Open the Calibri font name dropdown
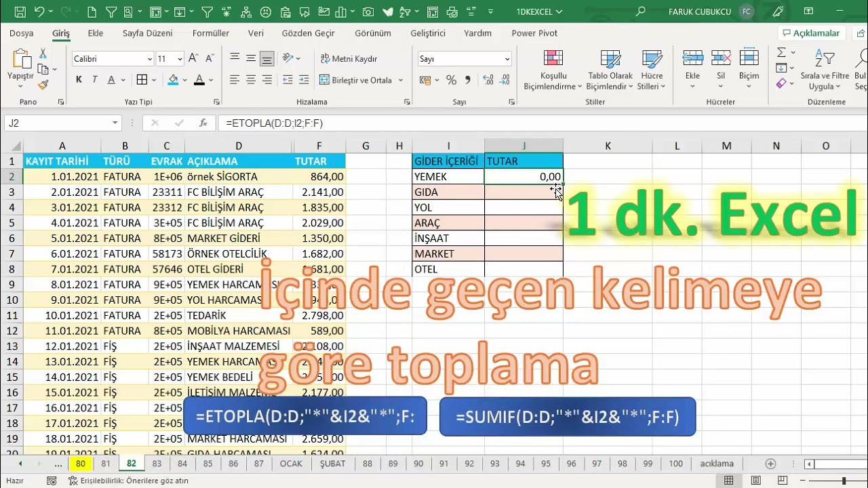 pyautogui.click(x=150, y=59)
